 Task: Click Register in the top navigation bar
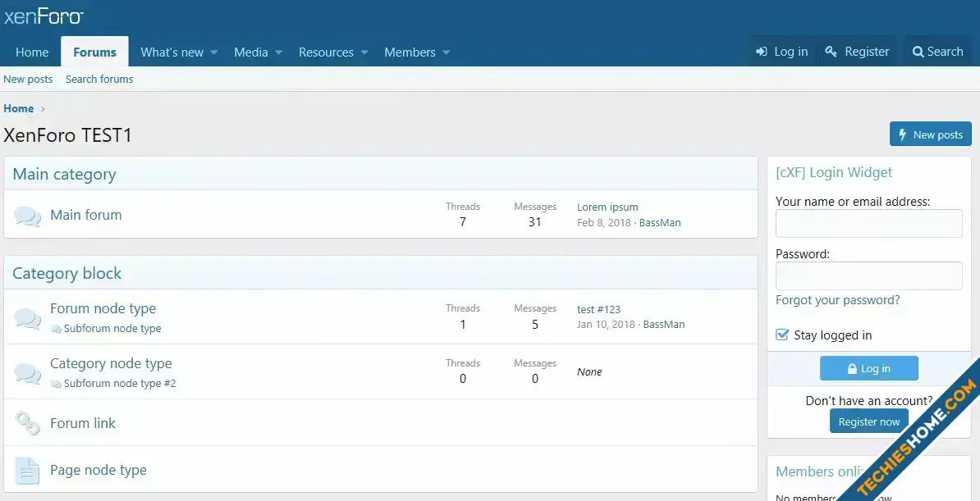coord(857,52)
